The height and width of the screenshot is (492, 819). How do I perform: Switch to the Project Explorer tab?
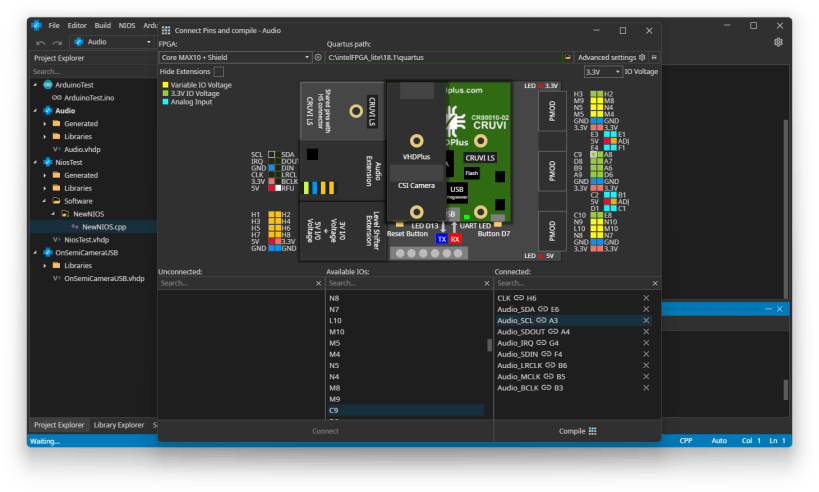[x=59, y=425]
